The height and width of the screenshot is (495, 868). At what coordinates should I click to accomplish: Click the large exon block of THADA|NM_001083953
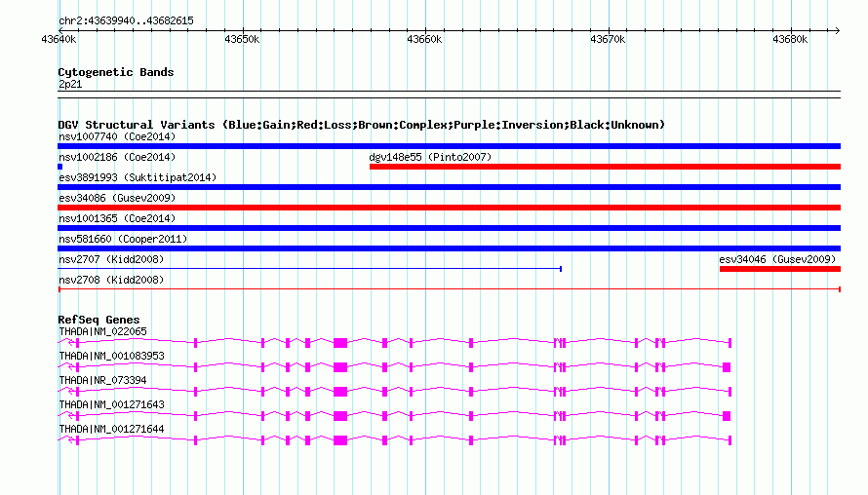(340, 367)
